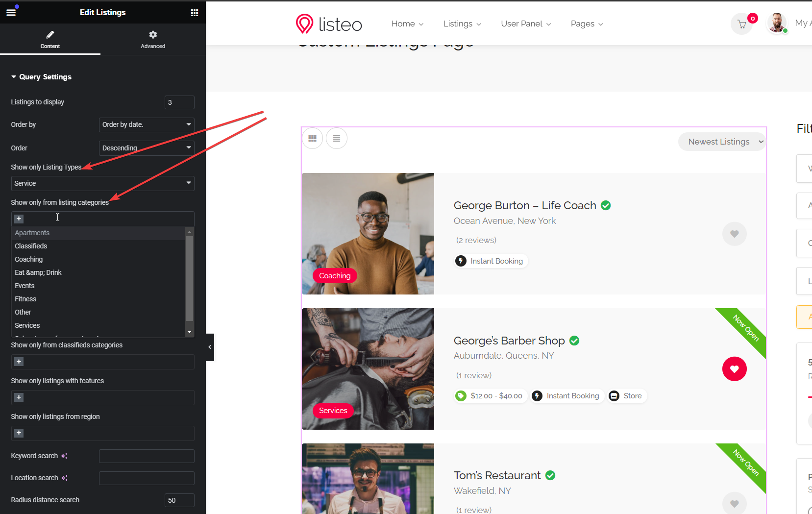Open the widgets grid panel icon
Screen dimensions: 812x514
pos(195,13)
